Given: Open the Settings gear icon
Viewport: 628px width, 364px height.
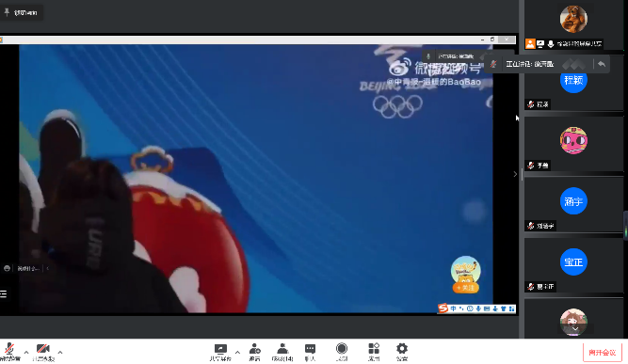Looking at the screenshot, I should pos(402,352).
